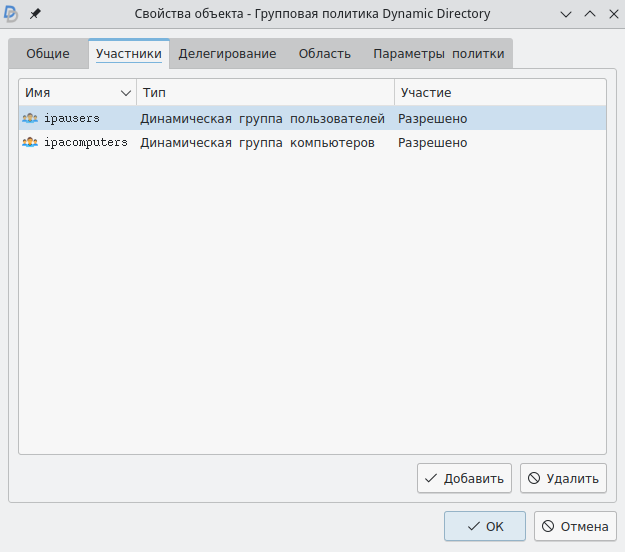Click the ipausers group icon
625x552 pixels.
[29, 119]
